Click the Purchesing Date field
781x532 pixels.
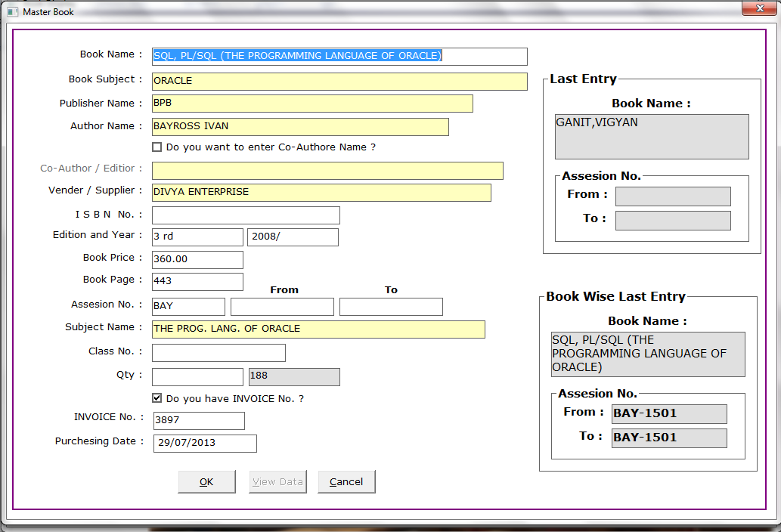[204, 444]
